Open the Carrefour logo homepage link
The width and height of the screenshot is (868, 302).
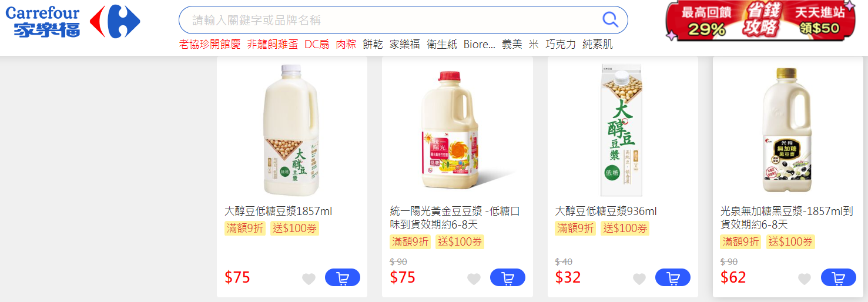[73, 22]
